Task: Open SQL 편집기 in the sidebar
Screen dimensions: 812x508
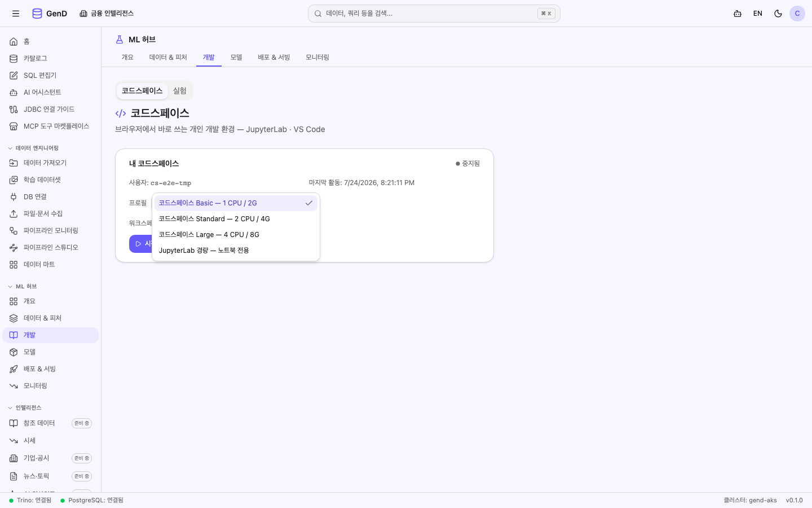Action: (x=51, y=76)
